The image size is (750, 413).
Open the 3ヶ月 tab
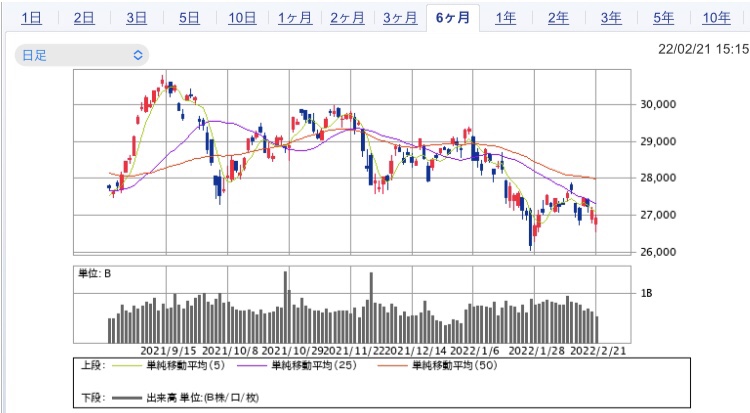pyautogui.click(x=400, y=18)
